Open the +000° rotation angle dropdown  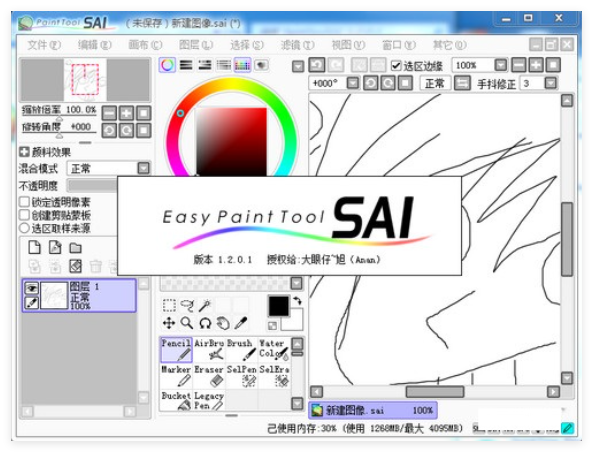click(x=353, y=83)
